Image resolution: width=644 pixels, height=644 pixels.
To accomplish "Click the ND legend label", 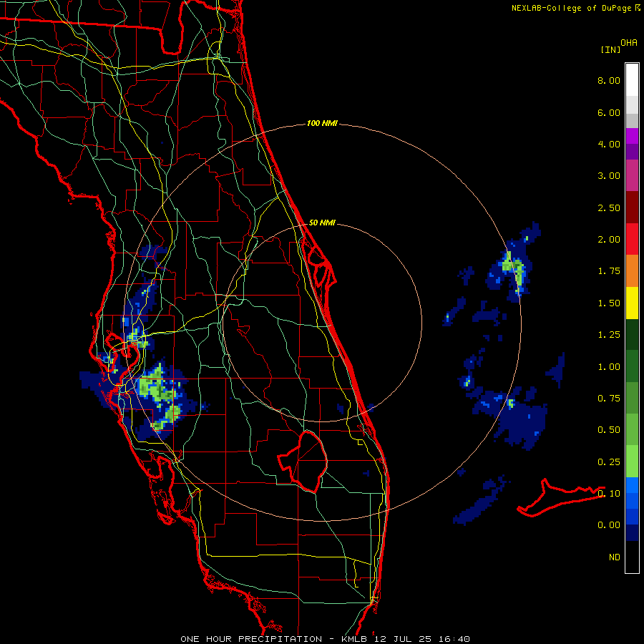I will tap(615, 557).
